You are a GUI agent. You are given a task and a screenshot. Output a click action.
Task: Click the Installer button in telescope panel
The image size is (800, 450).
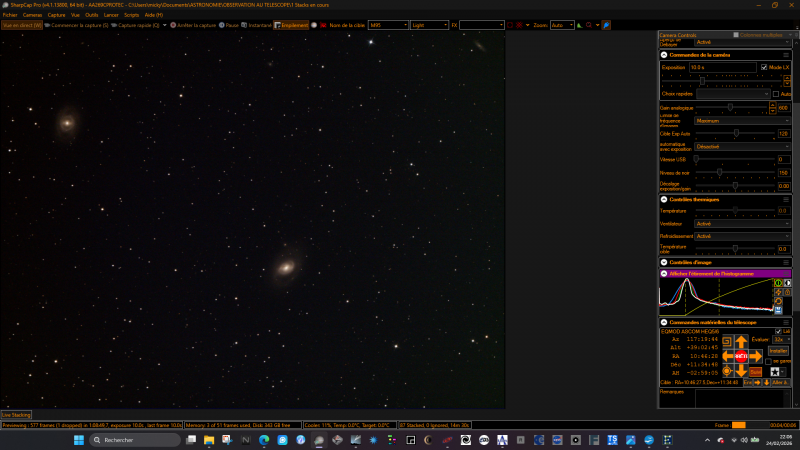pos(779,351)
